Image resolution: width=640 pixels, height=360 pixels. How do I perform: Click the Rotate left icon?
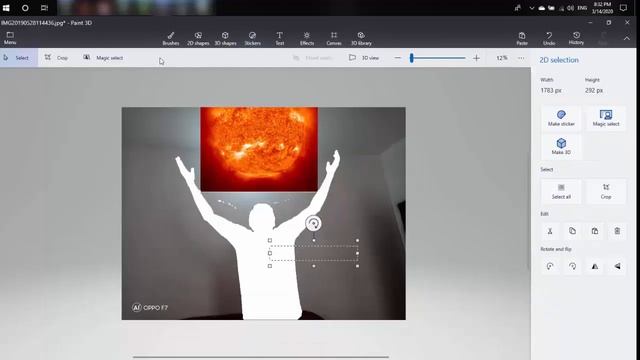pyautogui.click(x=550, y=266)
